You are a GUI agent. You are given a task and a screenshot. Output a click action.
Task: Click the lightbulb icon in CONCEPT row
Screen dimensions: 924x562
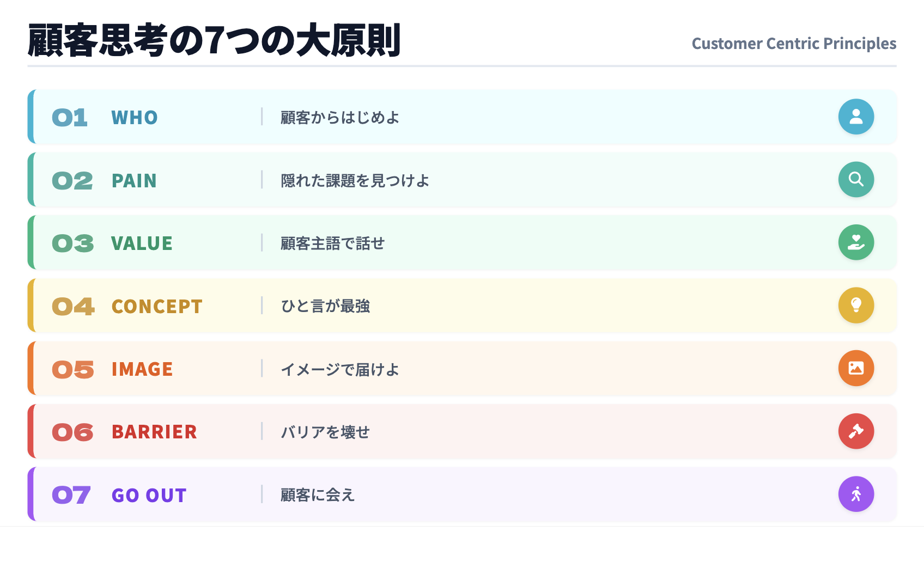[x=856, y=305]
